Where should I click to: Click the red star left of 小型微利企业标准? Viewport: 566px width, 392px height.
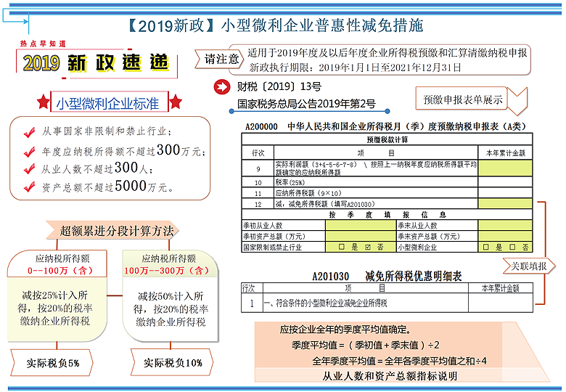(x=44, y=102)
